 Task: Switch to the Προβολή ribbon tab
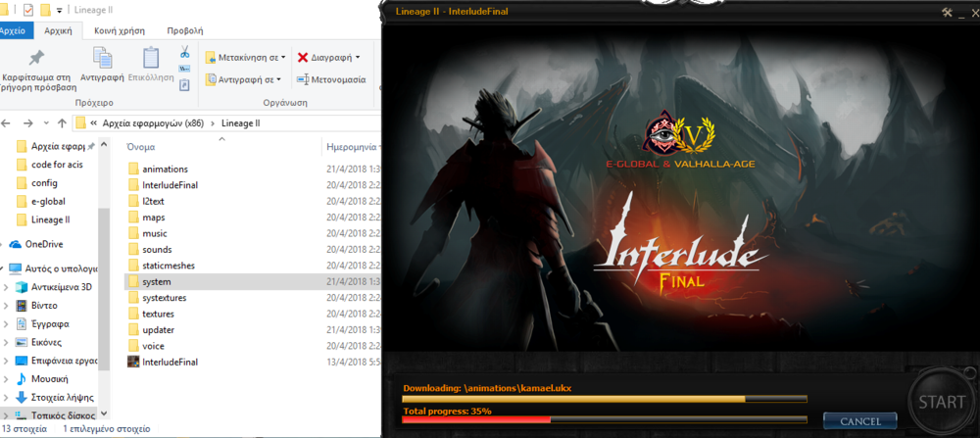(x=185, y=30)
